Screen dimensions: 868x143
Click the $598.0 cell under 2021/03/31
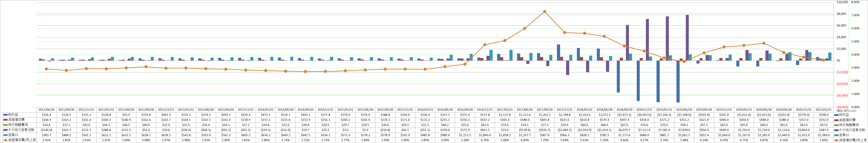pos(823,115)
